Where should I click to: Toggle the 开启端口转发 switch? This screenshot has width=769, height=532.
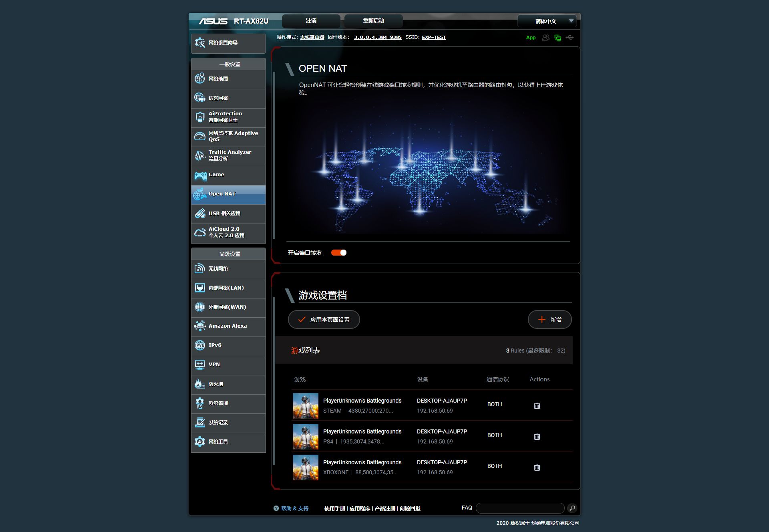[x=339, y=252]
